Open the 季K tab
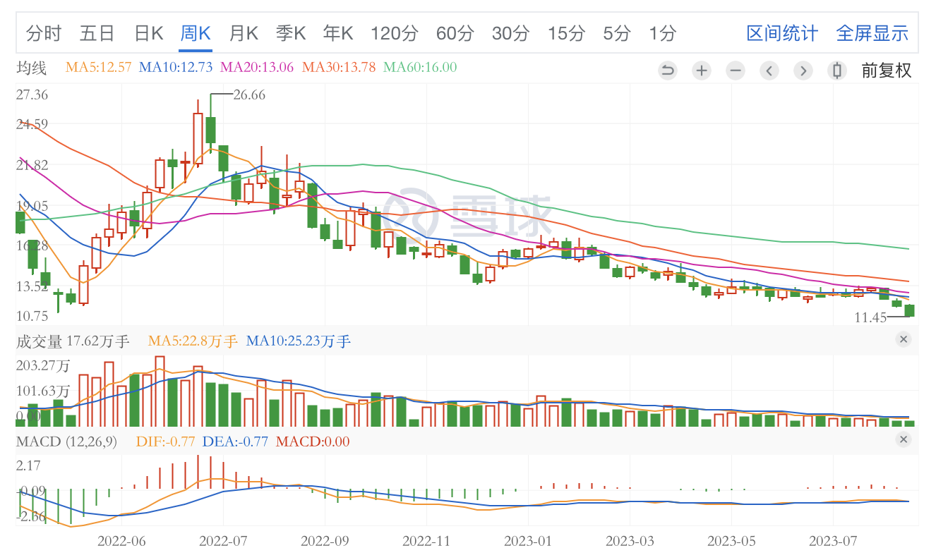Screen dimensions: 936x560 coord(290,33)
